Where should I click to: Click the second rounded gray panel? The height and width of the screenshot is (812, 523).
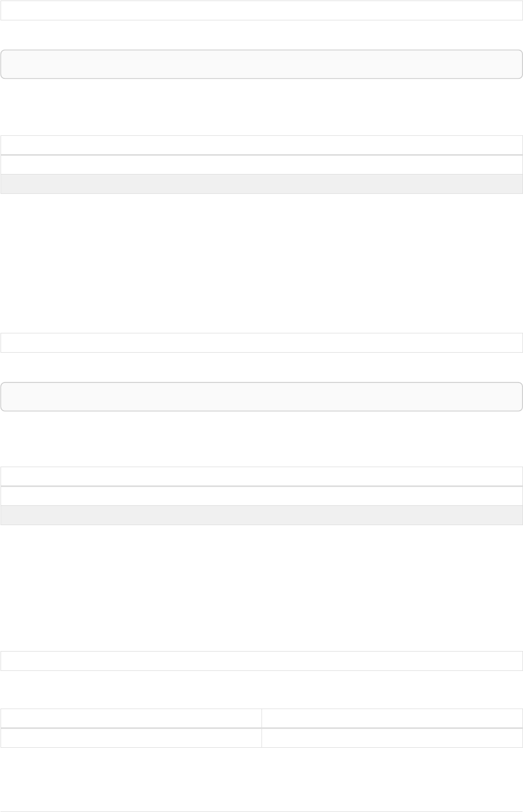[261, 397]
